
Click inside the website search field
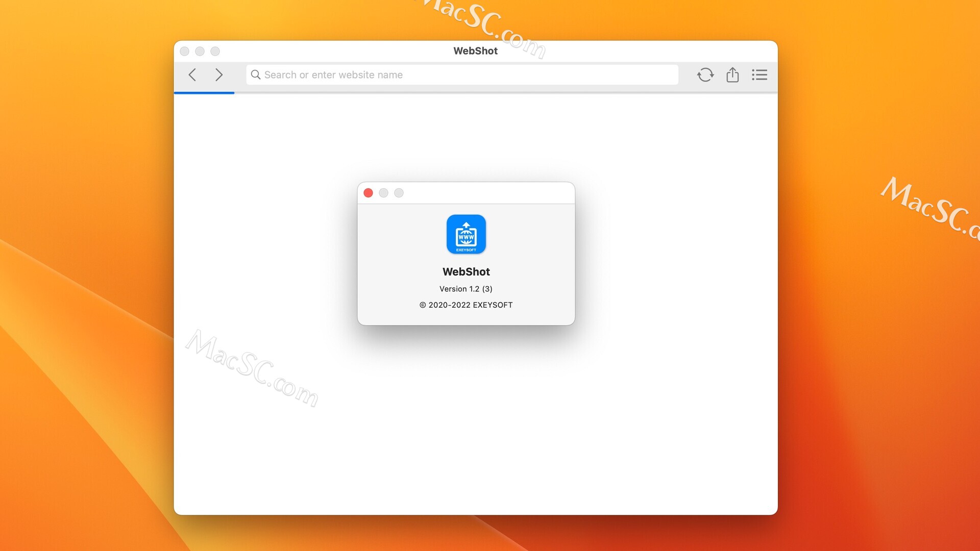(x=459, y=74)
